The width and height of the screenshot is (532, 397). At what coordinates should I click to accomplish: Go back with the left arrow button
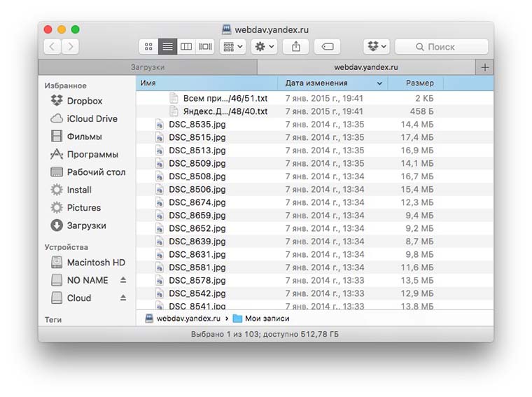click(52, 46)
